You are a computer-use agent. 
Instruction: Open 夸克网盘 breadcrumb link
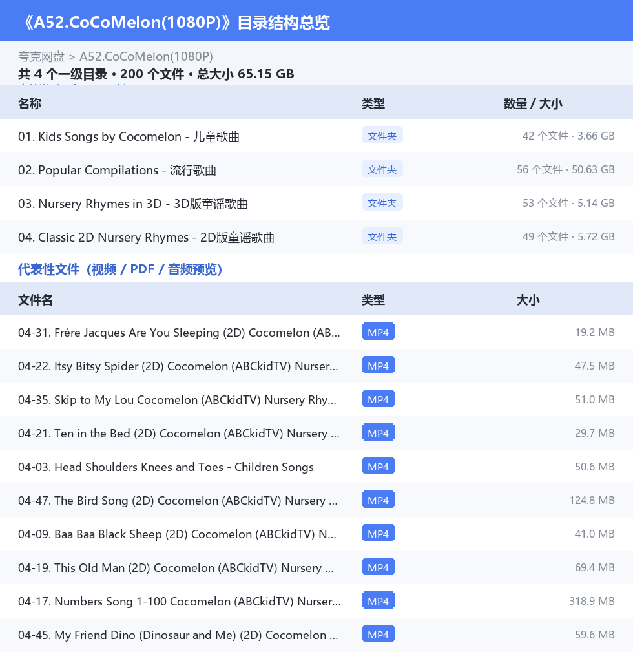41,56
